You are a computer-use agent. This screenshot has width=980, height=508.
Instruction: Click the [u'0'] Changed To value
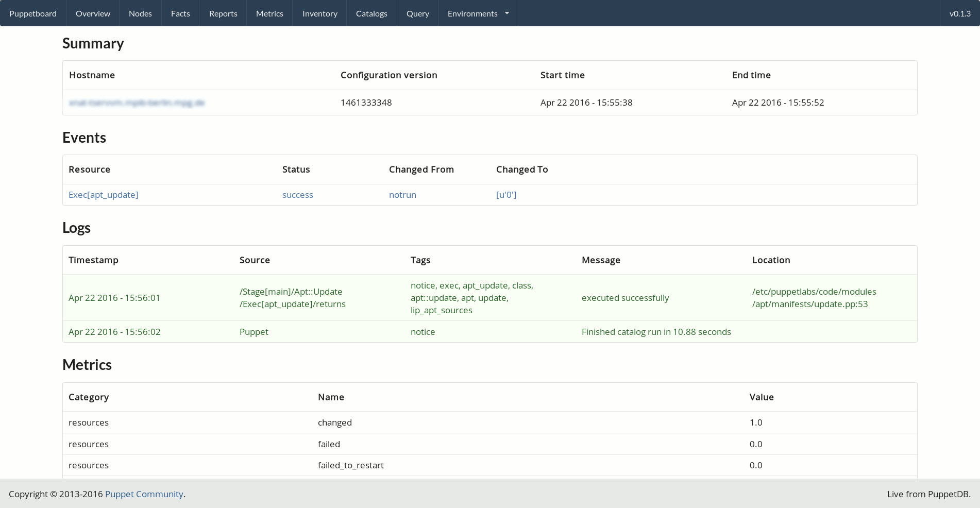pos(506,195)
